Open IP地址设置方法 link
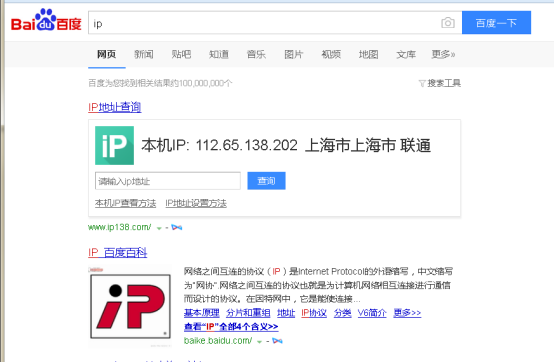The width and height of the screenshot is (554, 363). (x=196, y=203)
